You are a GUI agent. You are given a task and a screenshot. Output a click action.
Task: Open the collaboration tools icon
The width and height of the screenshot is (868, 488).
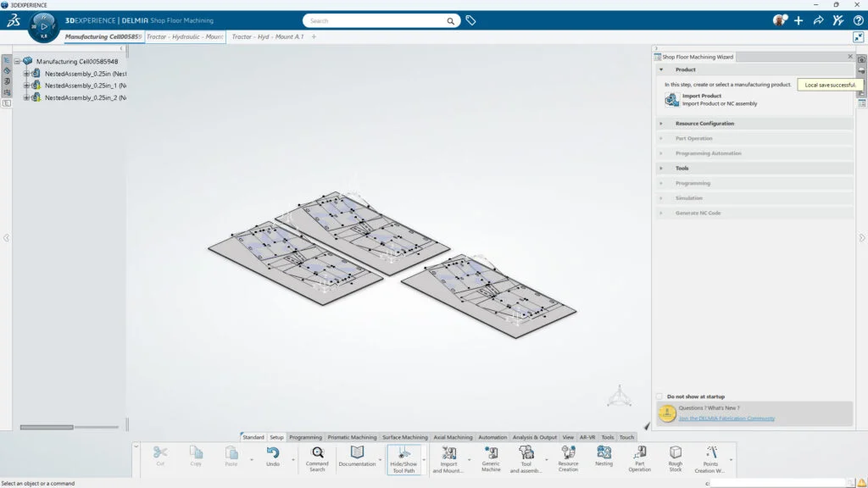(x=838, y=20)
